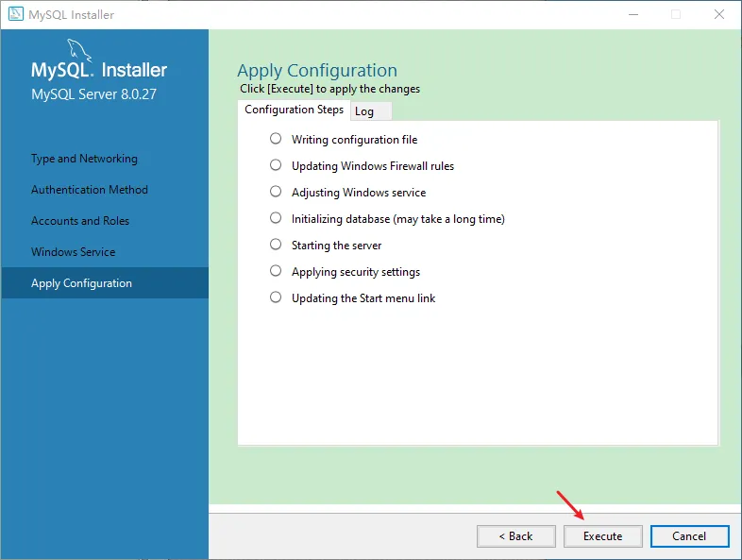Close the MySQL Installer window

pos(719,14)
